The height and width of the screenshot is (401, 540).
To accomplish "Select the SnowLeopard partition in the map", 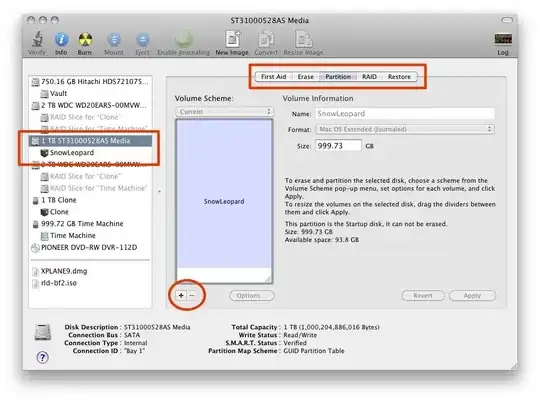I will point(224,194).
